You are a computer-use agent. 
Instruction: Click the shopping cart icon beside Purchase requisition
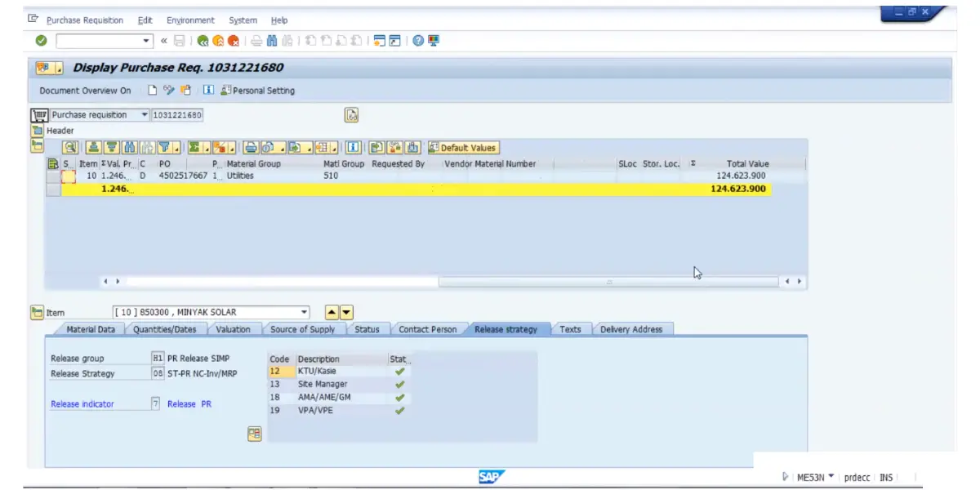[38, 115]
